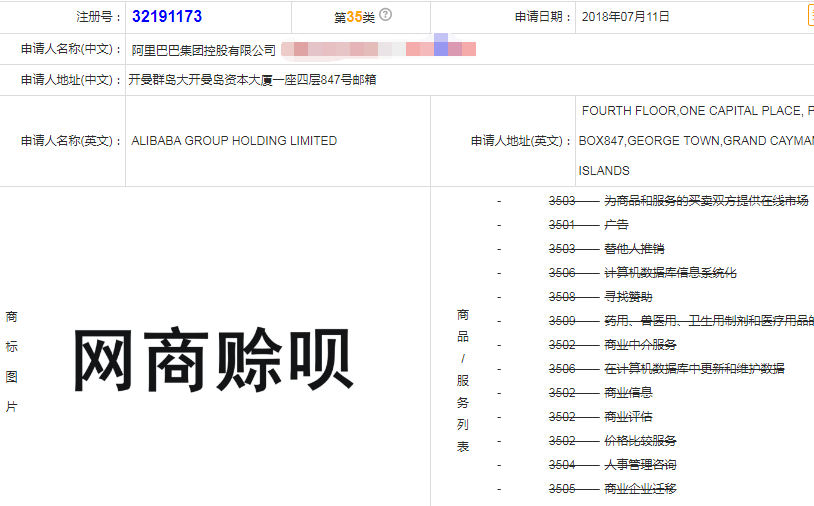Click ALIBABA GROUP HOLDING LIMITED text
Screen dimensions: 814x506
[x=234, y=141]
